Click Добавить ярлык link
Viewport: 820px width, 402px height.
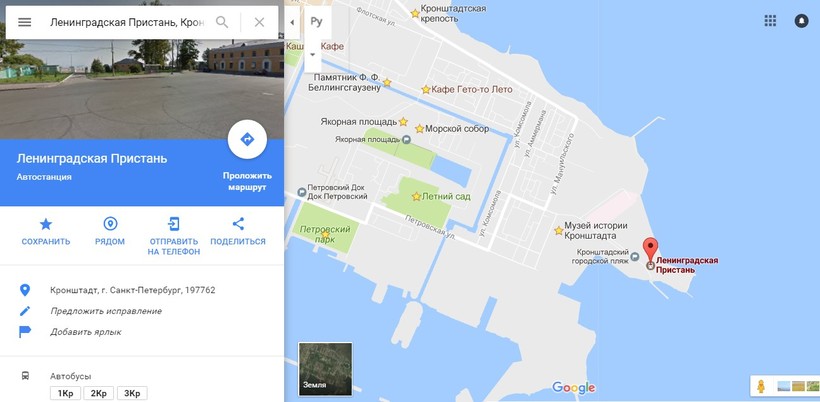point(86,332)
